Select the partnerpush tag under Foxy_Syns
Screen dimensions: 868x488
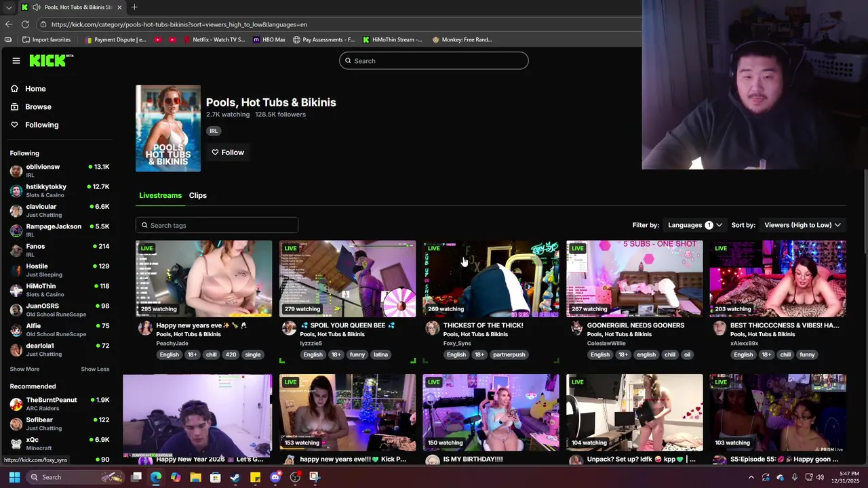coord(509,354)
